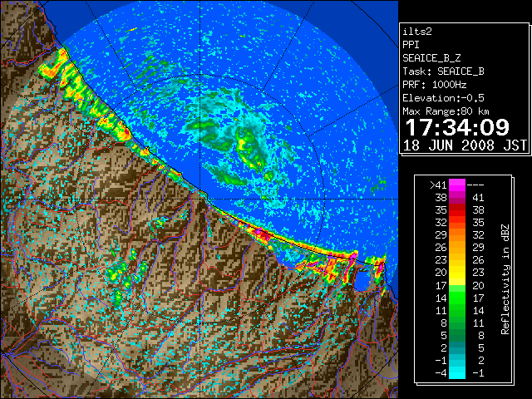This screenshot has width=532, height=399.
Task: Click the date '18 JUN 2008 JST'
Action: click(x=465, y=145)
